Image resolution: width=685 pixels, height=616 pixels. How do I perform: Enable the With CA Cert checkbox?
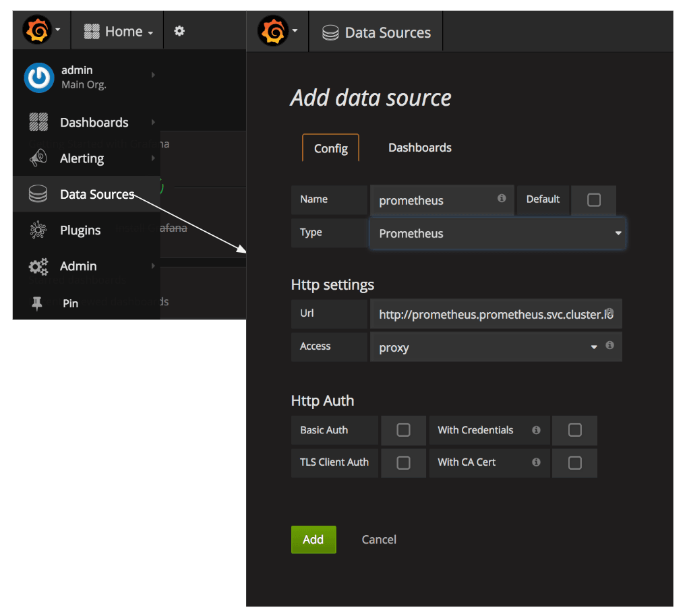(575, 463)
